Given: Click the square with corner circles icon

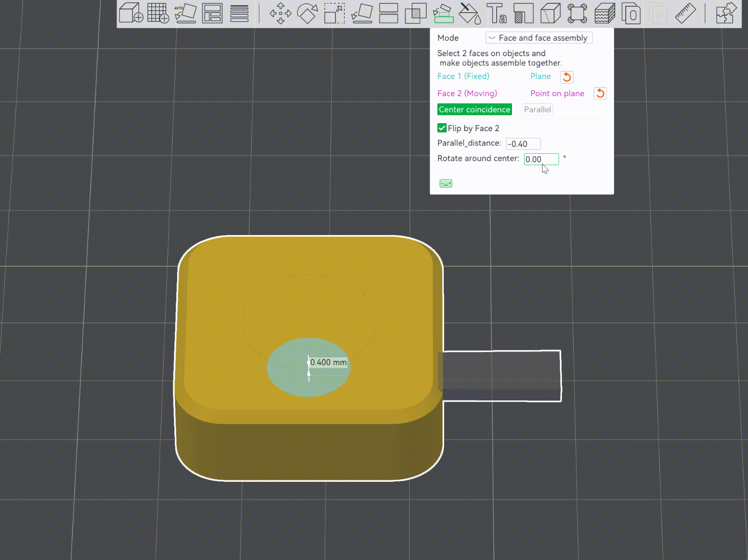Looking at the screenshot, I should pyautogui.click(x=578, y=13).
